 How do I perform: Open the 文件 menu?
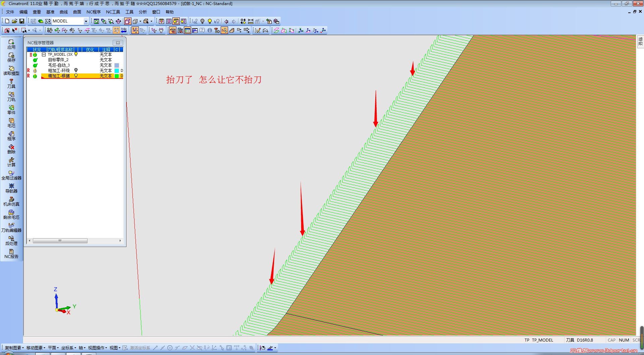coord(10,12)
